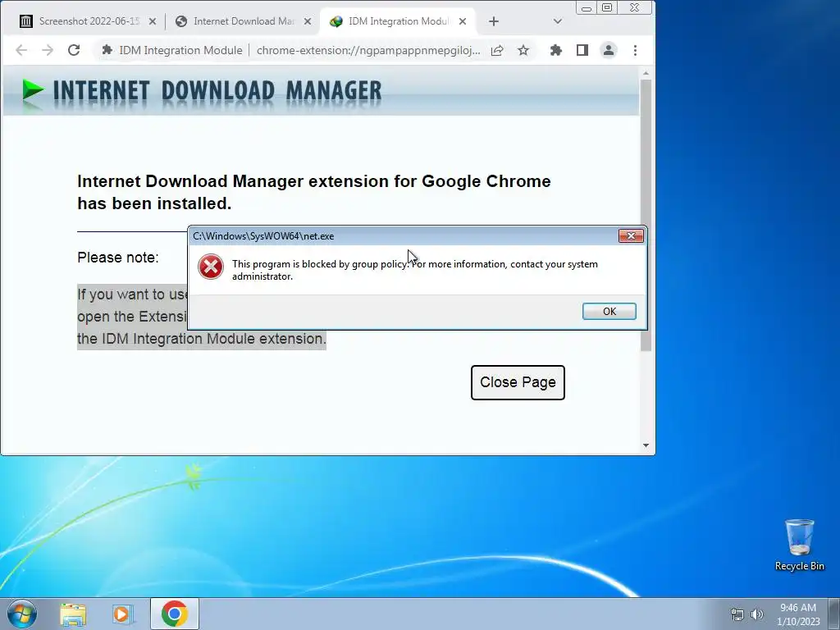Minimize the Chrome window
The image size is (840, 630).
[x=587, y=8]
